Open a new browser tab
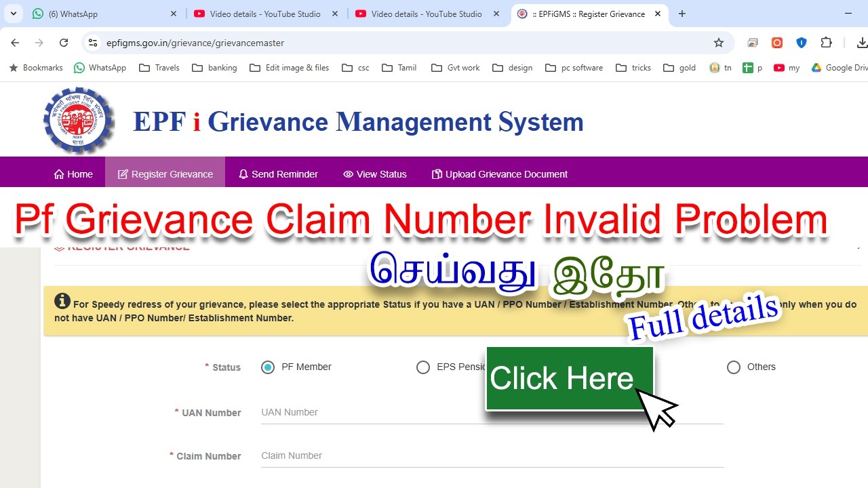Viewport: 868px width, 488px height. pos(682,14)
